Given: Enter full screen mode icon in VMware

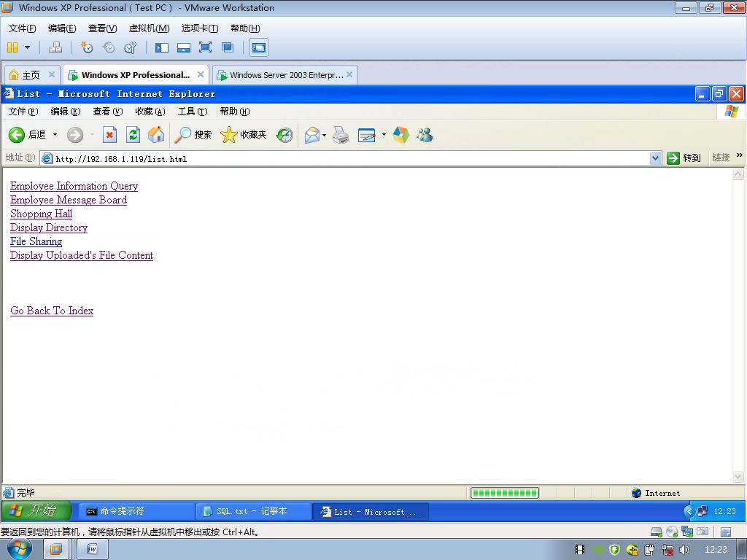Looking at the screenshot, I should tap(205, 47).
